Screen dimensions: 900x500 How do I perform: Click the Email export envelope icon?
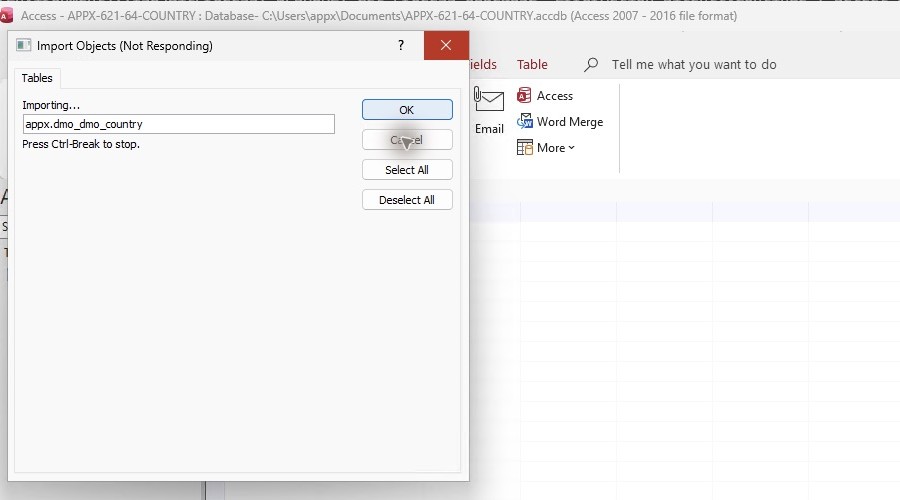tap(488, 99)
